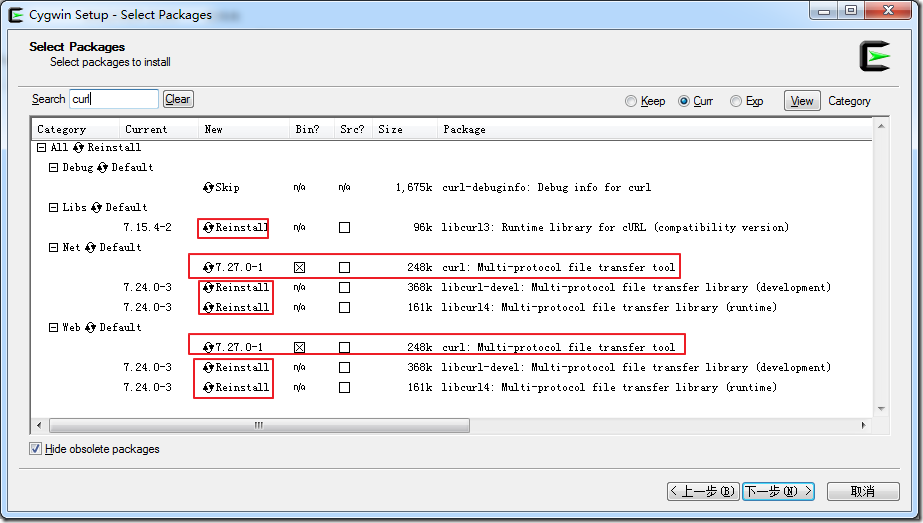Click the Clear button next to search
Image resolution: width=923 pixels, height=523 pixels.
tap(178, 99)
